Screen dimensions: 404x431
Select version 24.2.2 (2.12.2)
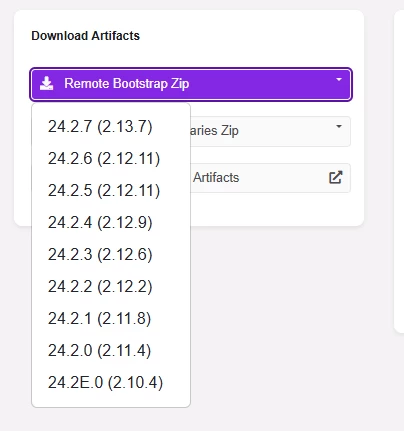100,287
